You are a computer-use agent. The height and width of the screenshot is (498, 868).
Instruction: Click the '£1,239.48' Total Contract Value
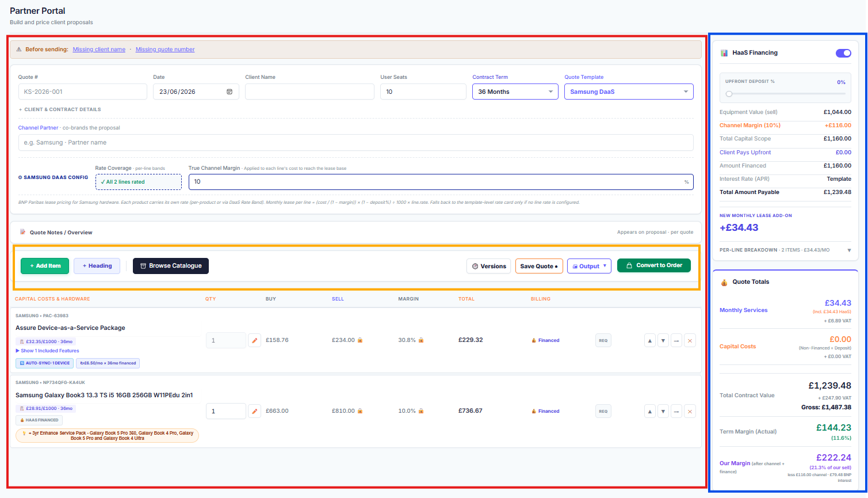tap(829, 386)
